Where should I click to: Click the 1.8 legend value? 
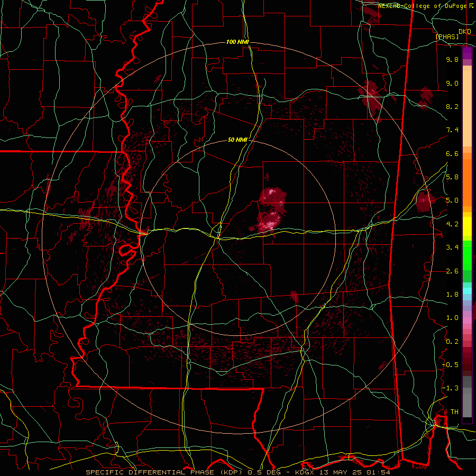coord(452,295)
